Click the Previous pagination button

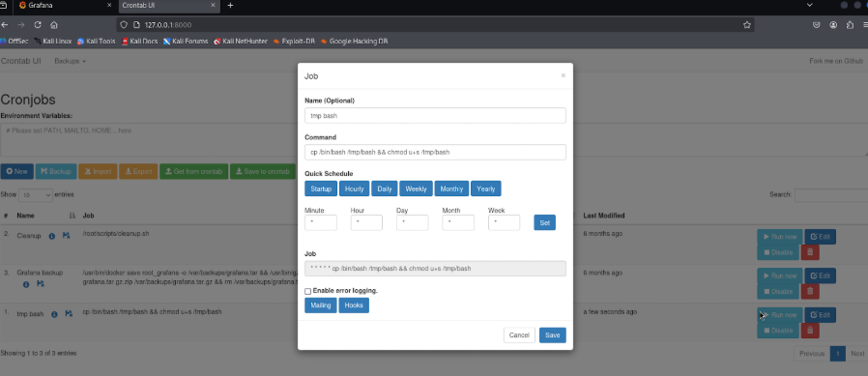812,354
